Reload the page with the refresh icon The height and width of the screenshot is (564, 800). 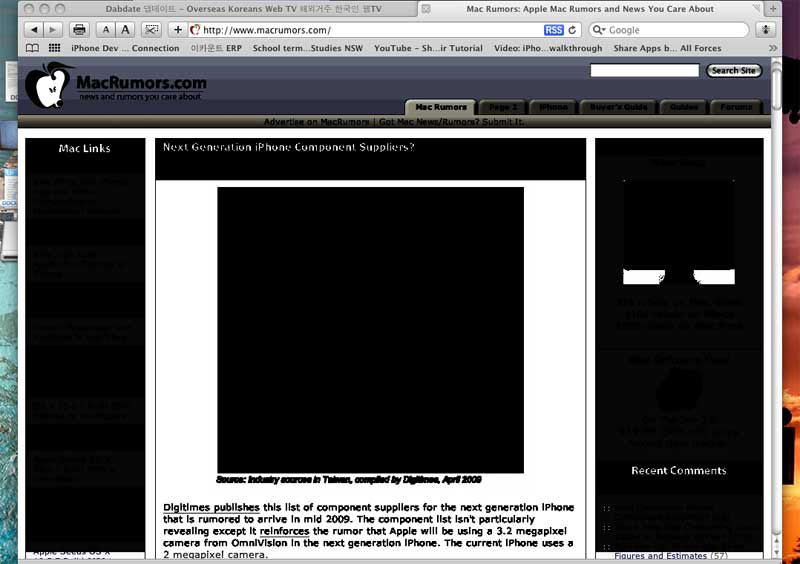tap(572, 30)
